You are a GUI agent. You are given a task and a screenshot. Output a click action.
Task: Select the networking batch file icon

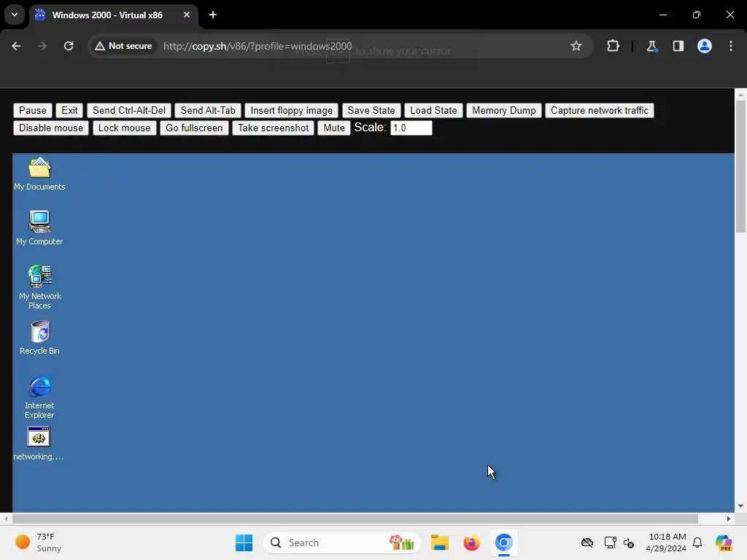39,444
